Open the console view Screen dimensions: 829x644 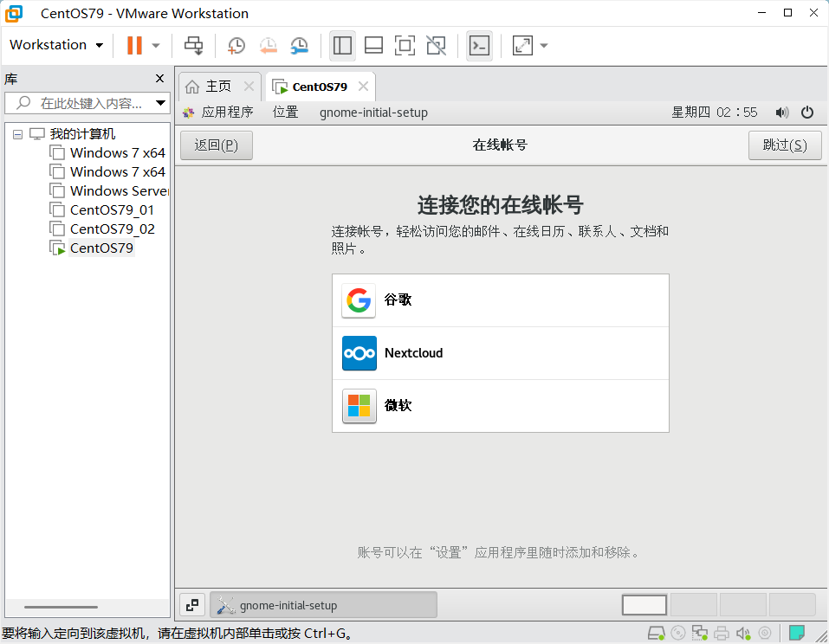480,45
